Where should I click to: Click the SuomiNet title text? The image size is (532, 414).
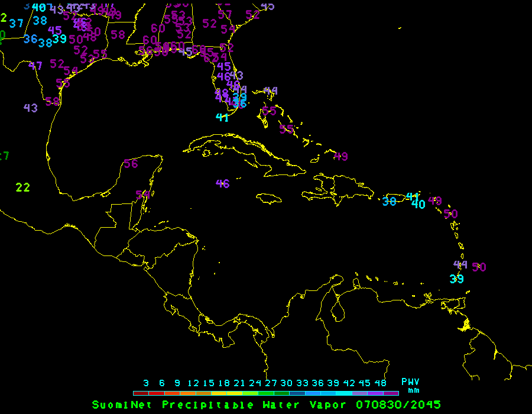(124, 405)
